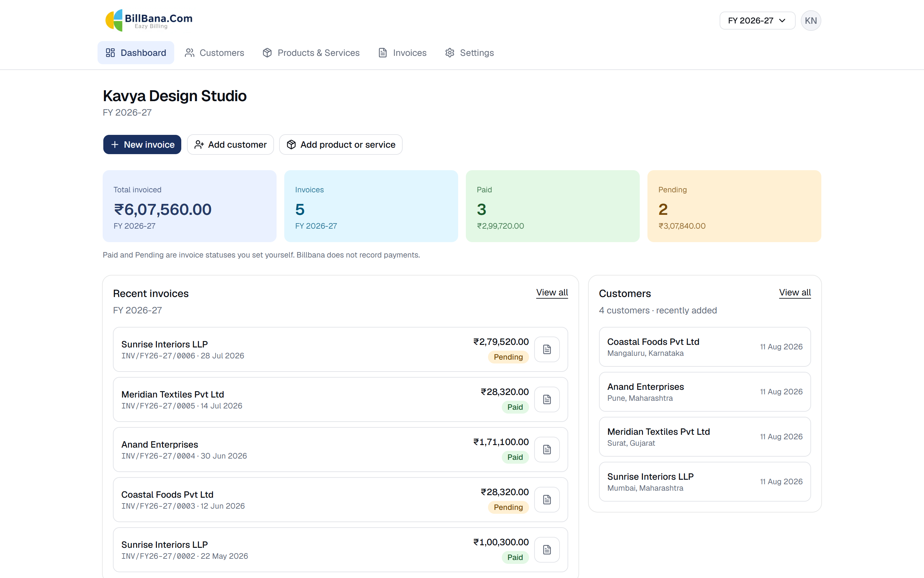Screen dimensions: 924x578
Task: Open the Invoices tab
Action: pyautogui.click(x=402, y=53)
